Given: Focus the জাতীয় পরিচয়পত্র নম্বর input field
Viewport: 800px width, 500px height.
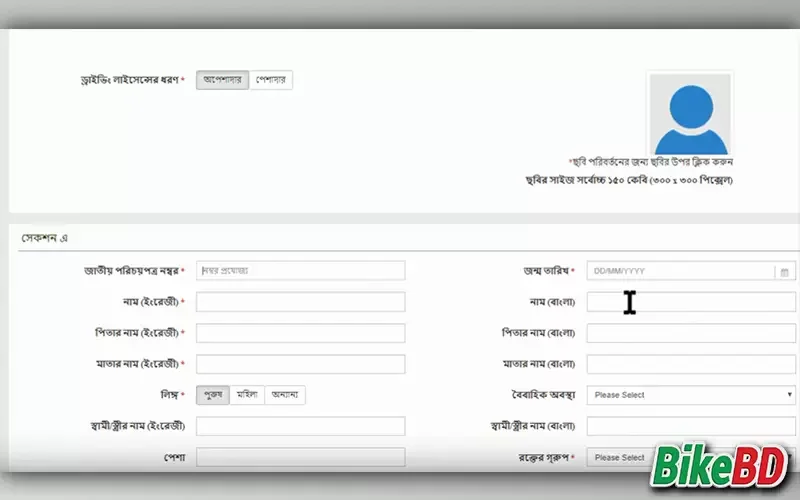Looking at the screenshot, I should click(300, 271).
